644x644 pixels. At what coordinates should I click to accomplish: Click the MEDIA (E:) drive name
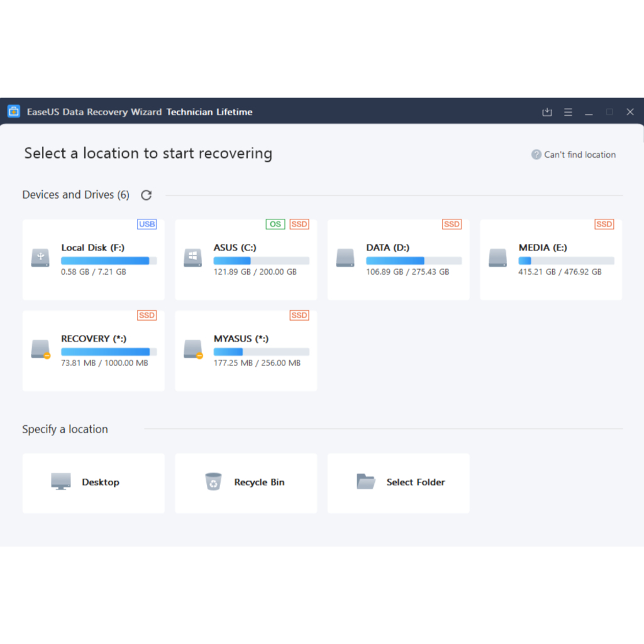click(x=543, y=248)
